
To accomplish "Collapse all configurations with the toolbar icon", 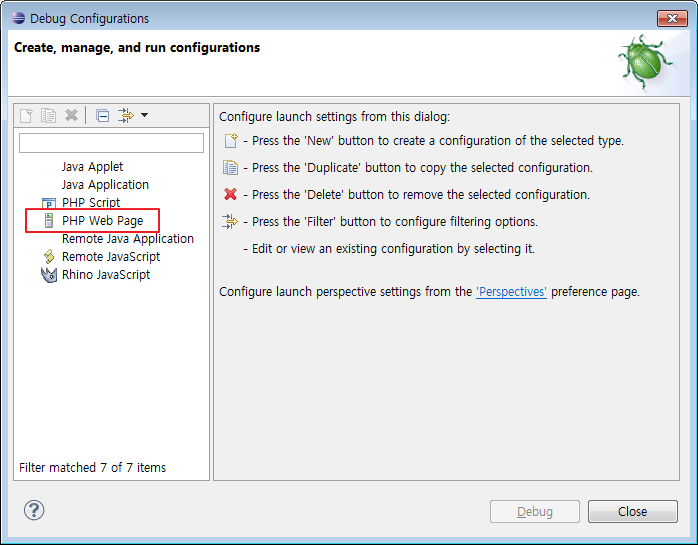I will [x=102, y=115].
